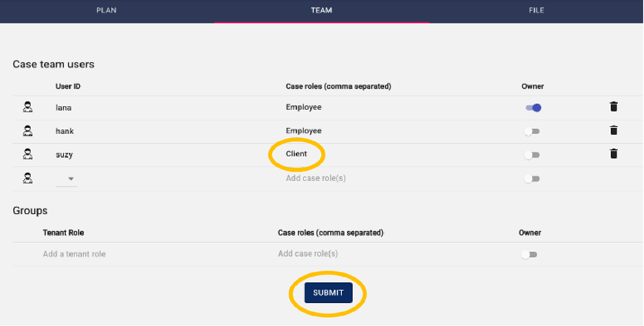644x326 pixels.
Task: Delete suzy via the trash icon
Action: pyautogui.click(x=614, y=154)
